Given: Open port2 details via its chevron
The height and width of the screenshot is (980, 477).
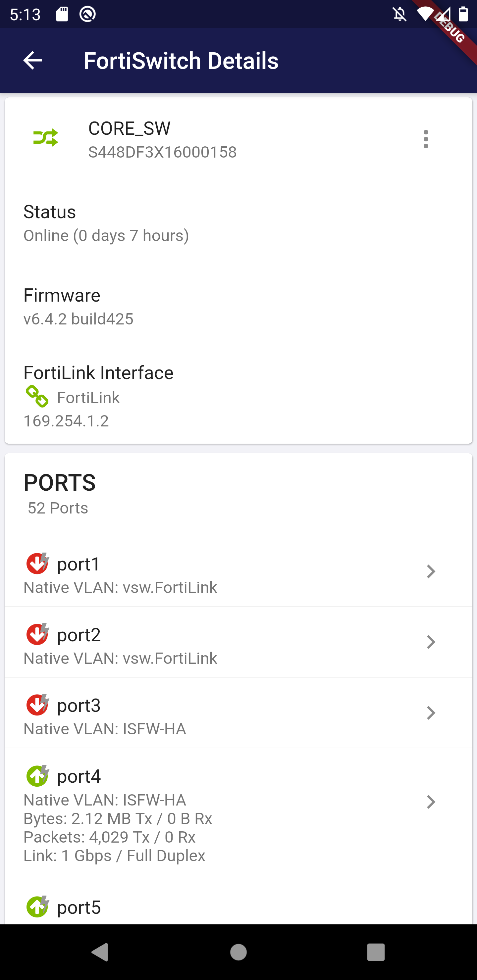Looking at the screenshot, I should (x=431, y=642).
